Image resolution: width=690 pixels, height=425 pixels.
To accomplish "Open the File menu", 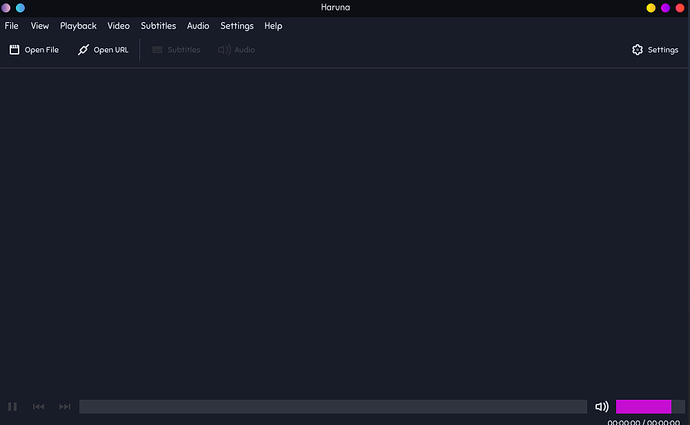I will coord(12,26).
